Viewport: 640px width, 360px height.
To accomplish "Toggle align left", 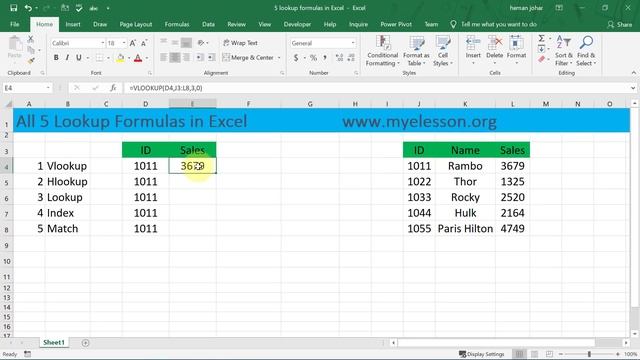I will [x=163, y=58].
